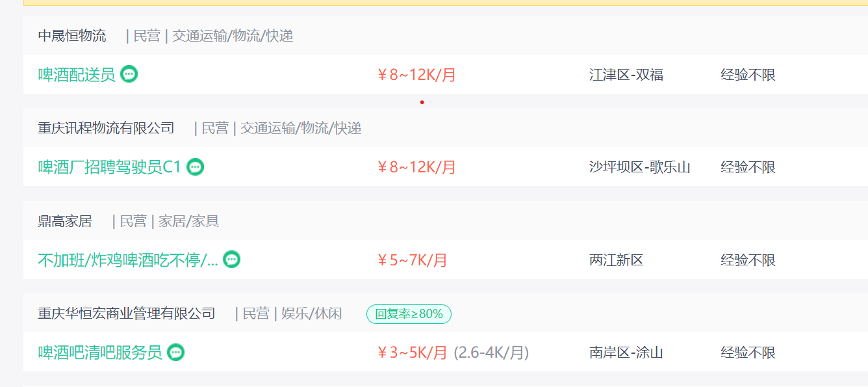Click ¥5~7K/月 salary text
Viewport: 868px width, 387px height.
(412, 260)
